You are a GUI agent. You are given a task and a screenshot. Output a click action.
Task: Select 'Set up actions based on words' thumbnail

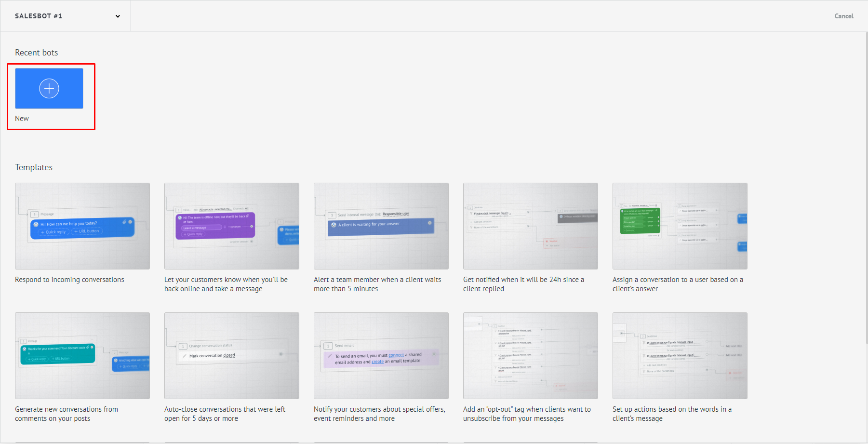(x=680, y=356)
